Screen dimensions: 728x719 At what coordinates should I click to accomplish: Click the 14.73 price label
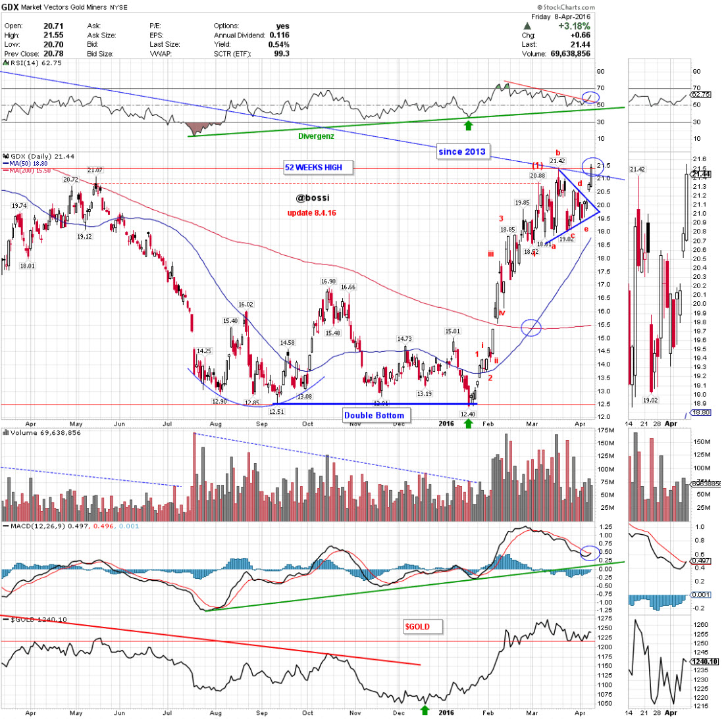coord(404,339)
